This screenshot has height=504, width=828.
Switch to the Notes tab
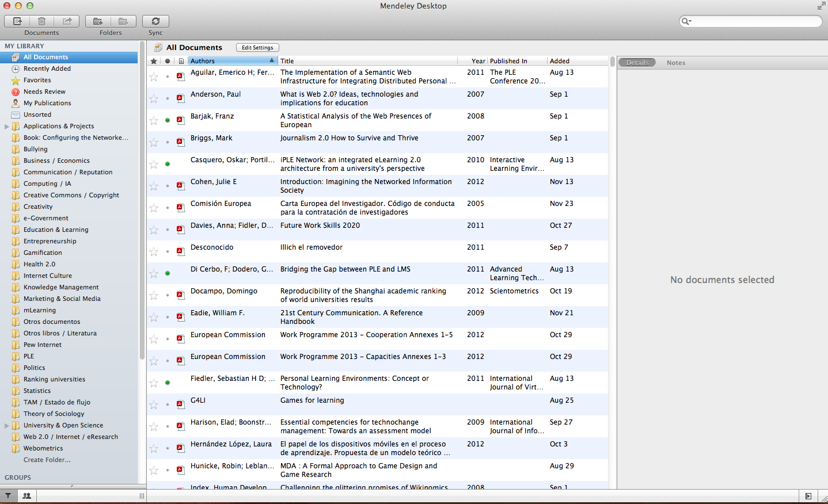tap(676, 63)
